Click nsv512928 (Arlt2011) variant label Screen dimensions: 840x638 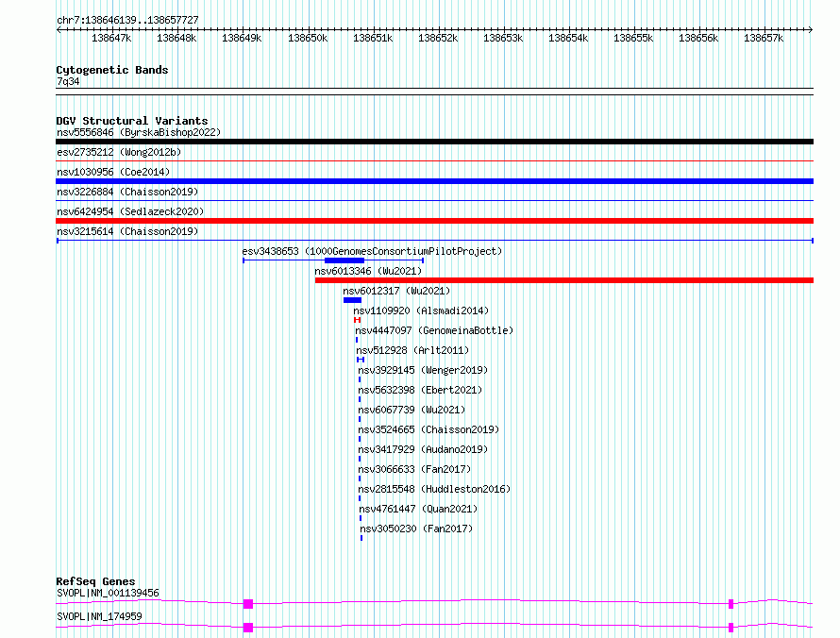(x=412, y=350)
